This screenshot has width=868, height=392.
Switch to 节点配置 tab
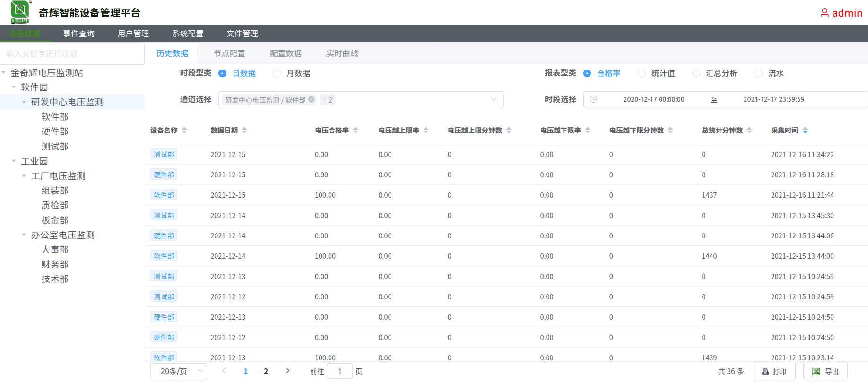229,53
